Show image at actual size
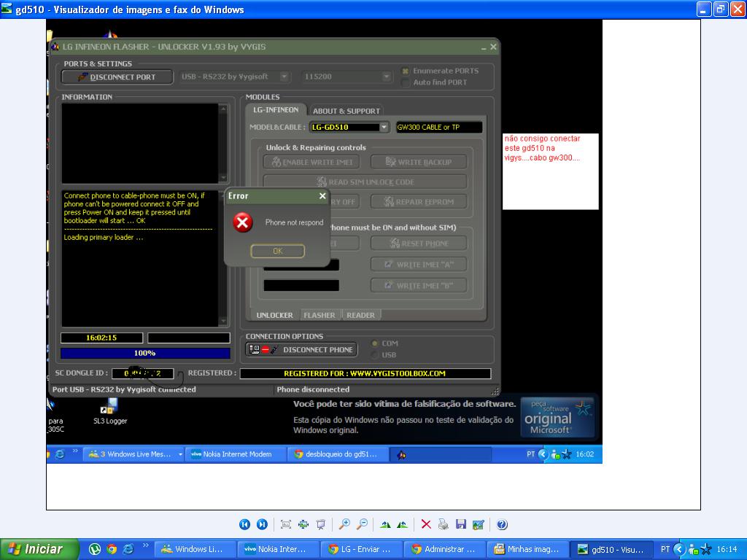The height and width of the screenshot is (560, 747). click(303, 524)
